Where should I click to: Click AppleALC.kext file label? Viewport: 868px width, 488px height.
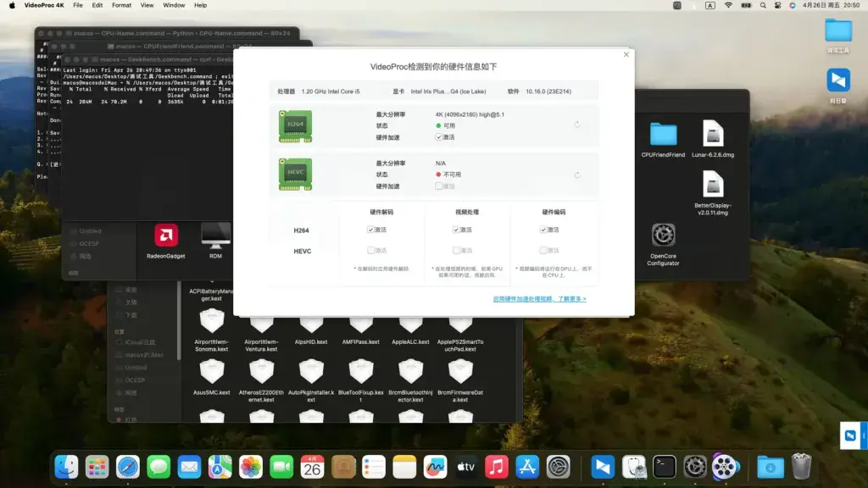coord(410,342)
